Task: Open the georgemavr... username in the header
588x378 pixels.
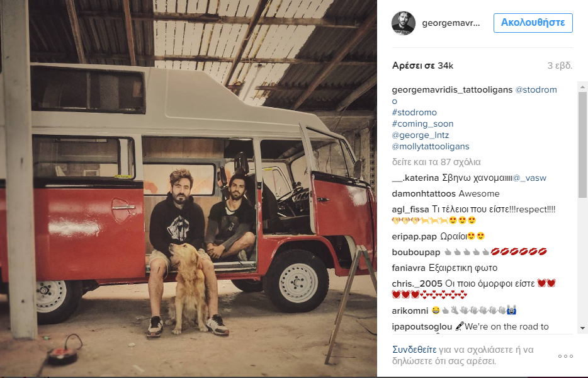Action: [x=451, y=23]
